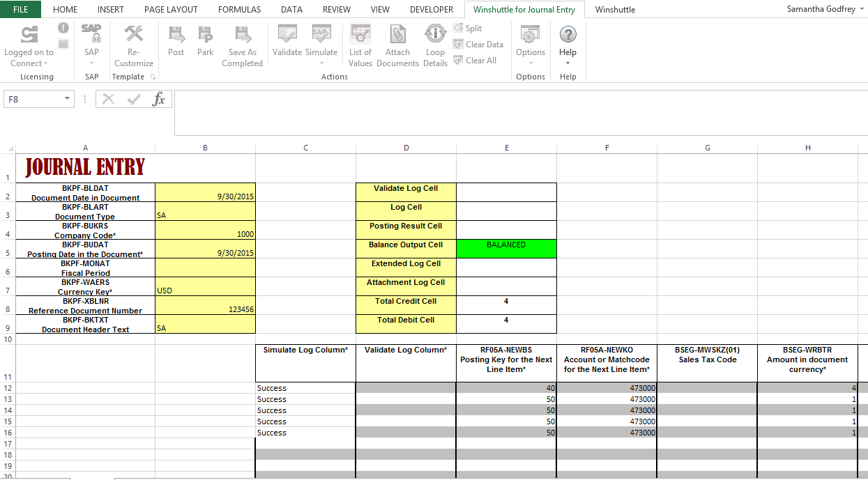The image size is (868, 480).
Task: Open the Template group dialog launcher
Action: pos(153,77)
